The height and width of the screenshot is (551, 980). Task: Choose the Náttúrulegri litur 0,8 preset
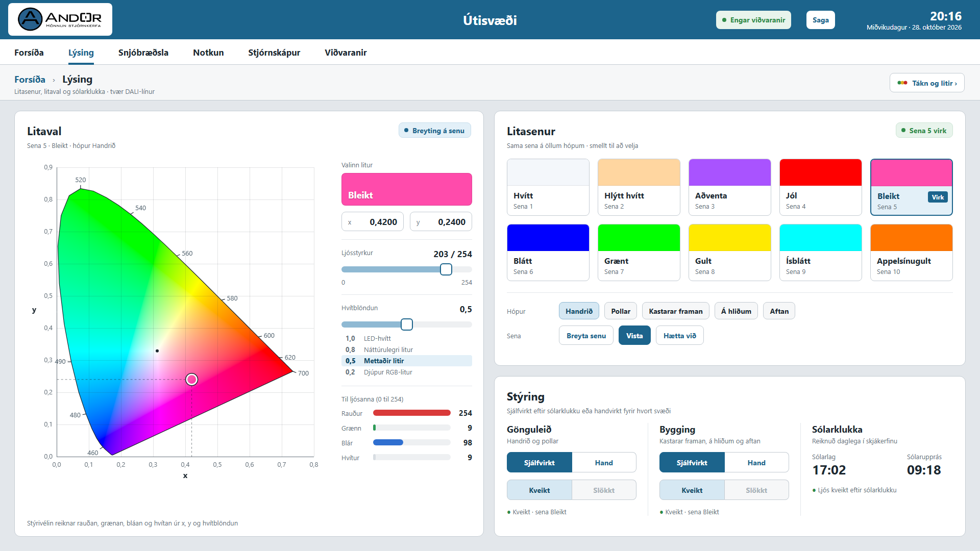tap(406, 349)
